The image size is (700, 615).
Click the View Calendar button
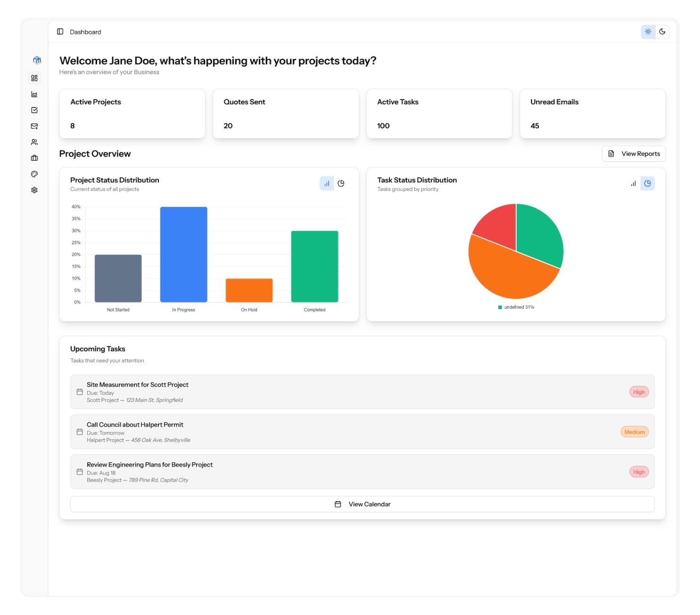click(x=362, y=504)
